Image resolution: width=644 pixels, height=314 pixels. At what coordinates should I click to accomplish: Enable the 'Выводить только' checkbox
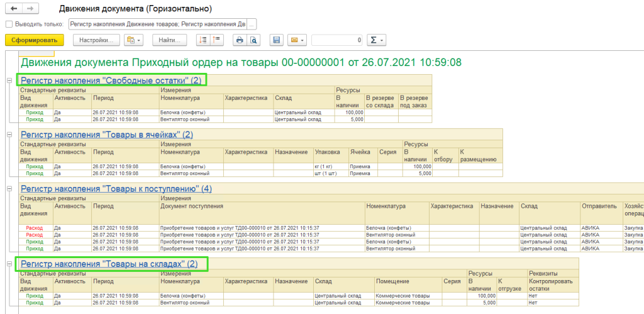click(9, 24)
